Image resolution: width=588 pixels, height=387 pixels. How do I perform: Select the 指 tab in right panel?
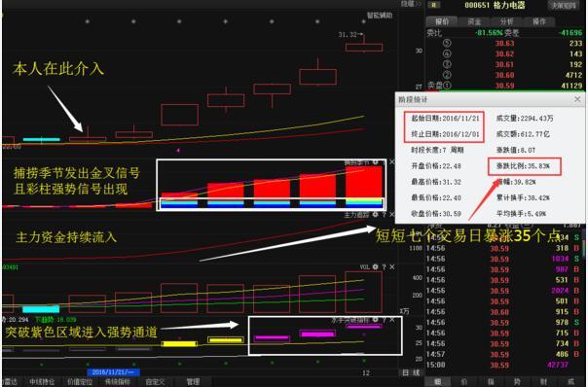(491, 382)
